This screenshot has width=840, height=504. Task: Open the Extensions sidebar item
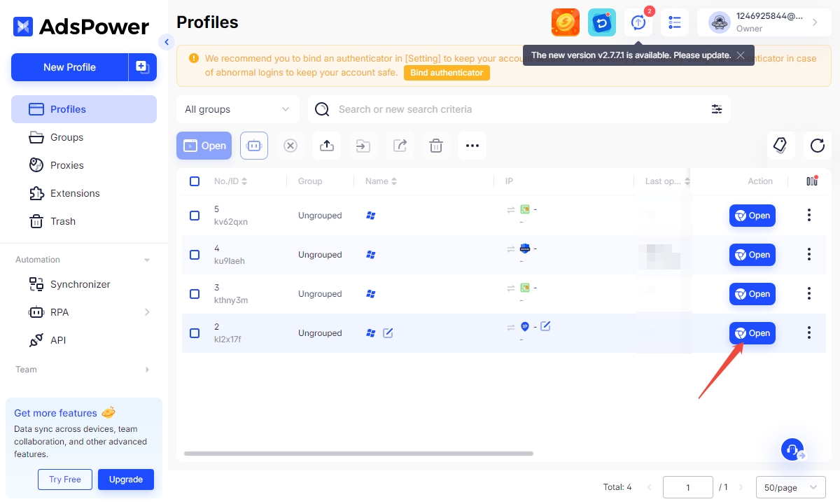[x=75, y=193]
